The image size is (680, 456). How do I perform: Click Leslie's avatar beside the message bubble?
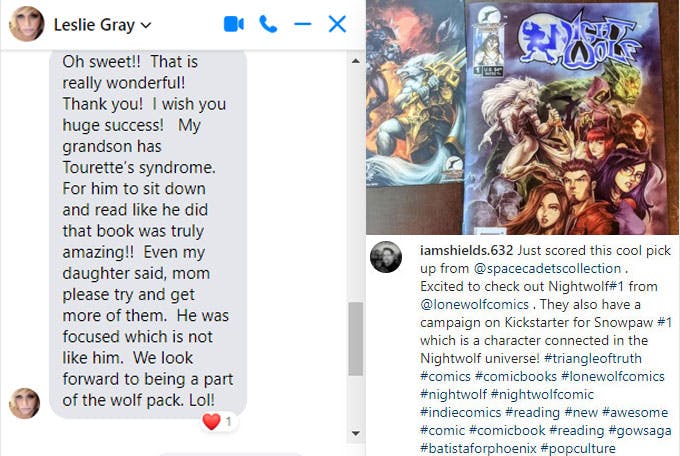point(25,403)
